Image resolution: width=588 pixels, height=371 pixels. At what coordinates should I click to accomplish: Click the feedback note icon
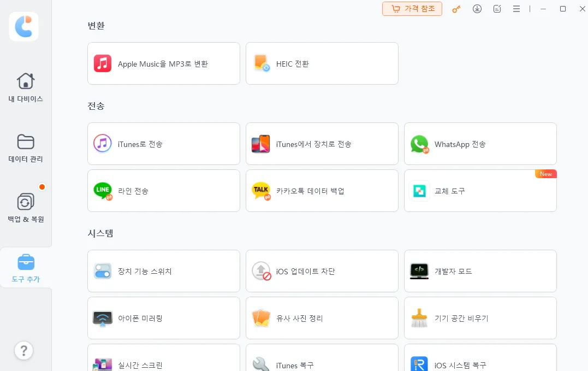(497, 9)
